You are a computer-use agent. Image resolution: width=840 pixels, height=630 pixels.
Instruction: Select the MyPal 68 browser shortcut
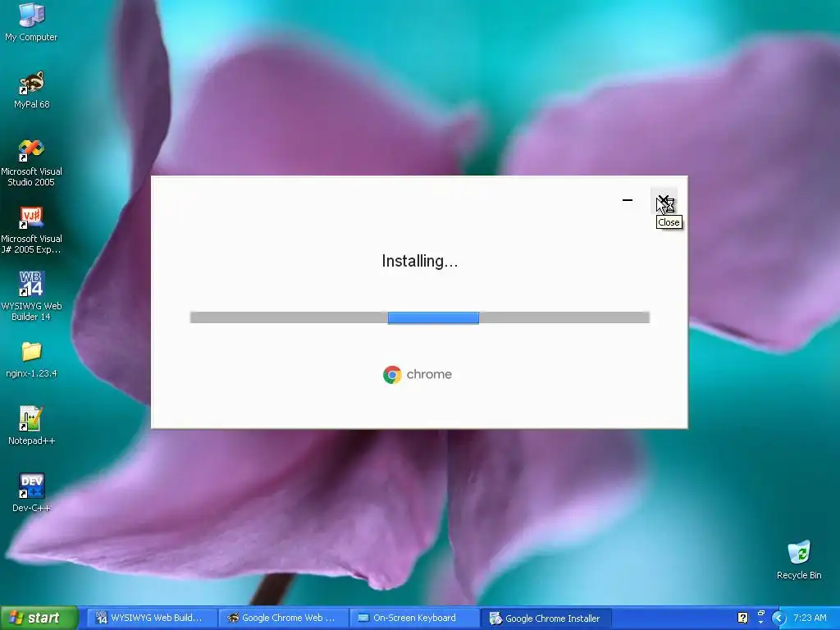pos(31,90)
